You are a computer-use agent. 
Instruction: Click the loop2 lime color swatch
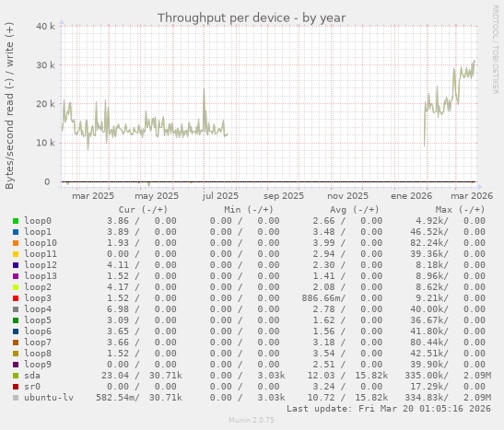16,287
